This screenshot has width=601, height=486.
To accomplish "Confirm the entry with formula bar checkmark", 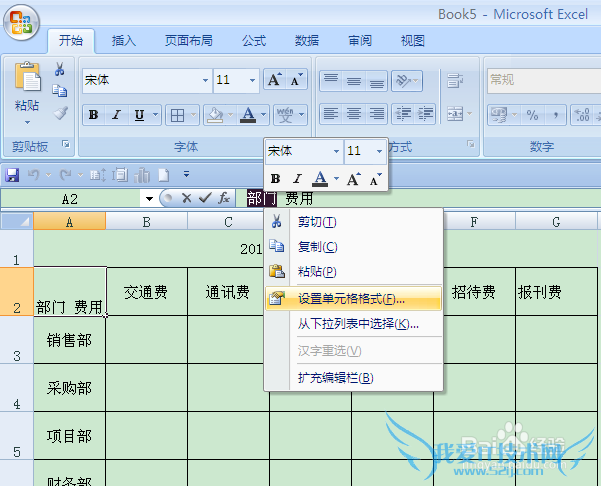I will pos(205,198).
